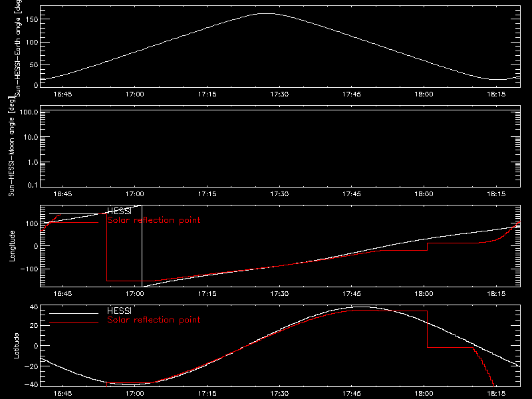Click 17:15 time label under Latitude plot

click(x=207, y=394)
